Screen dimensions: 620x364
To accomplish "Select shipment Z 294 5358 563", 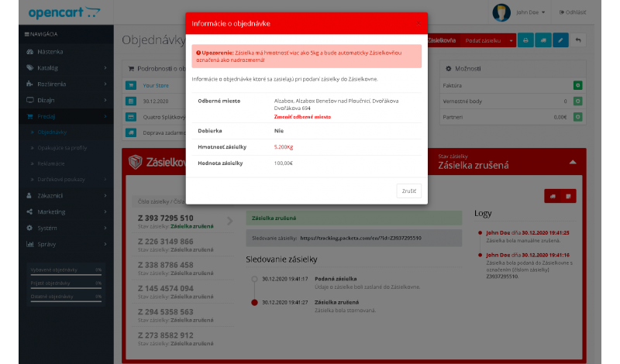I will pos(183,315).
